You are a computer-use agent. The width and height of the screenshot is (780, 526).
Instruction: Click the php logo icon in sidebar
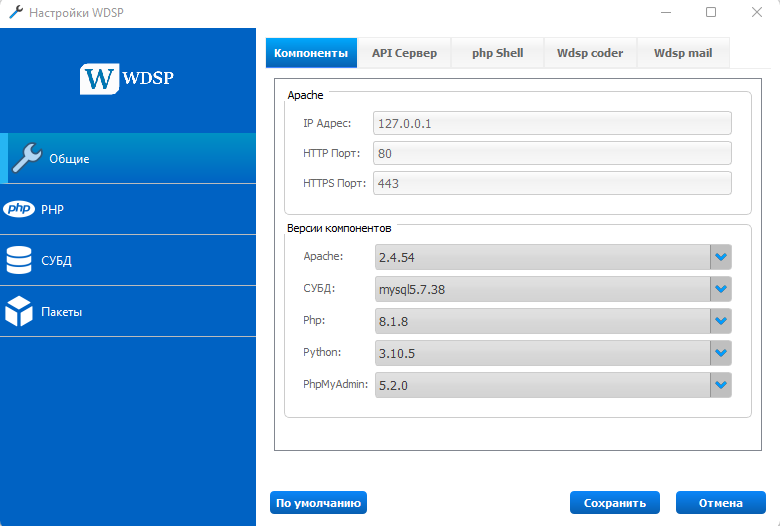pyautogui.click(x=19, y=209)
